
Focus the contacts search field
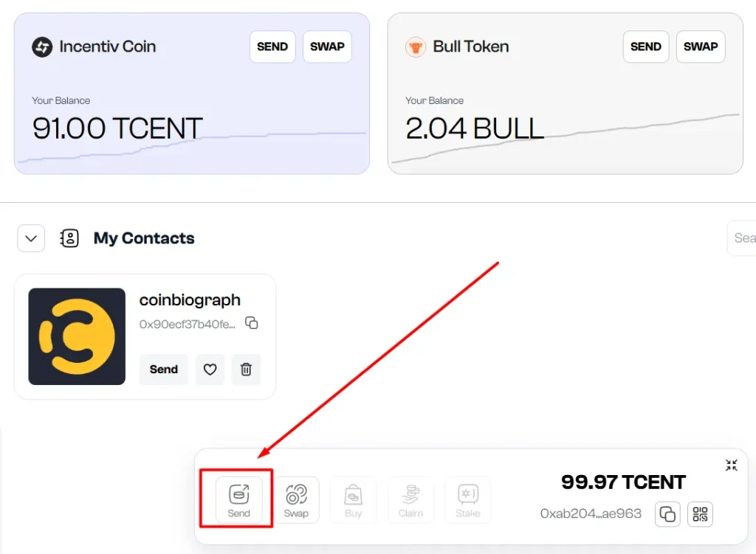tap(741, 238)
